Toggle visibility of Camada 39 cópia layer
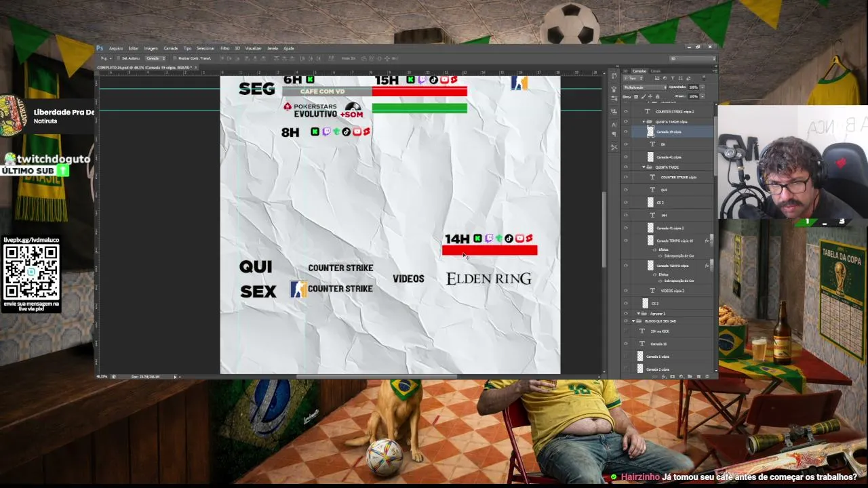 626,132
